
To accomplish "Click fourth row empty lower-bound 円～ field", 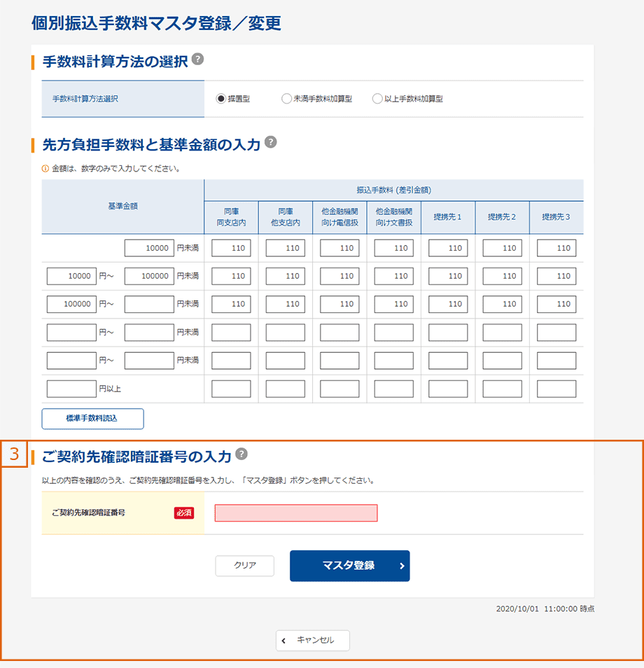I will coord(71,333).
